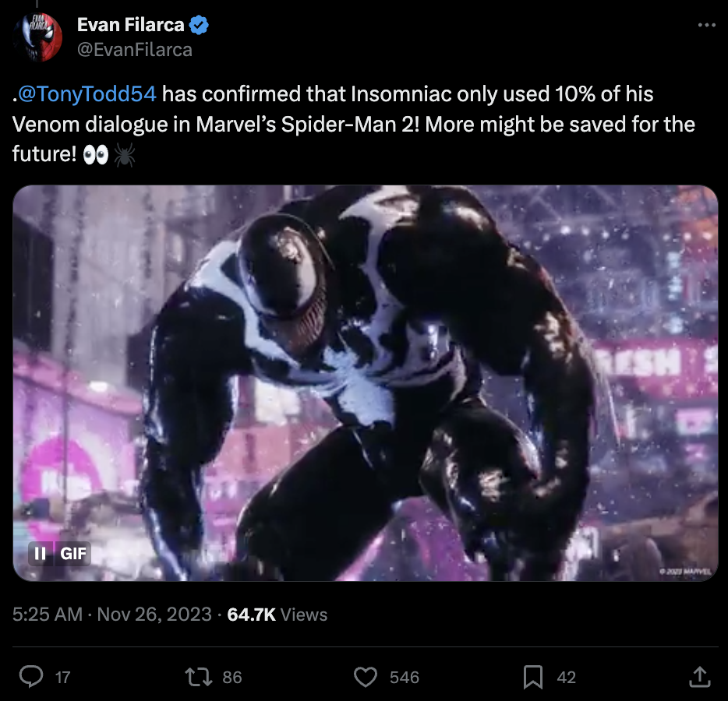
Task: Open the @EvanFilarca handle link
Action: point(135,50)
